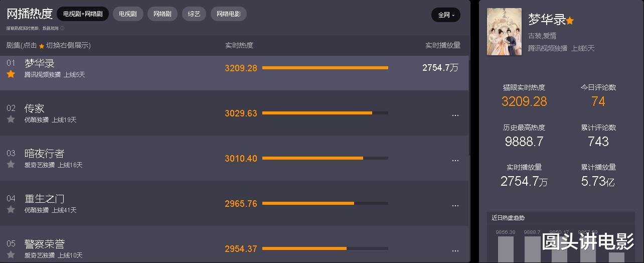
Task: Select the 网络电影 tab
Action: tap(229, 14)
